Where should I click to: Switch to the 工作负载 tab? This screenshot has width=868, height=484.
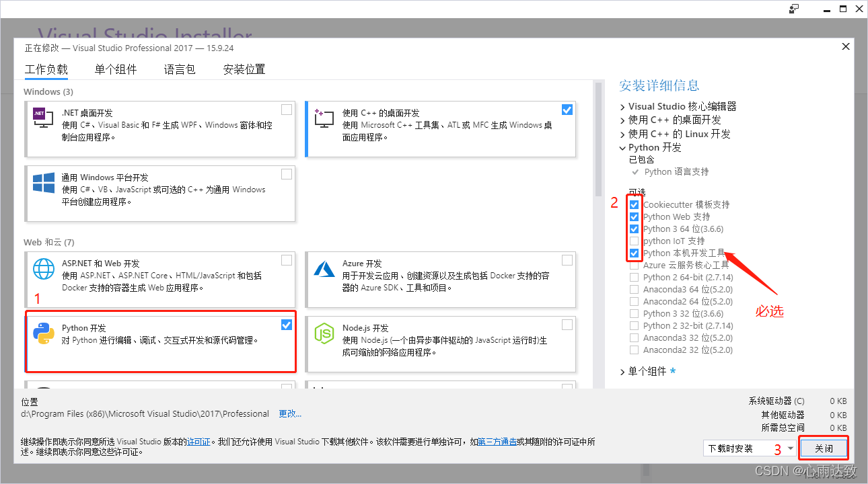[x=46, y=69]
